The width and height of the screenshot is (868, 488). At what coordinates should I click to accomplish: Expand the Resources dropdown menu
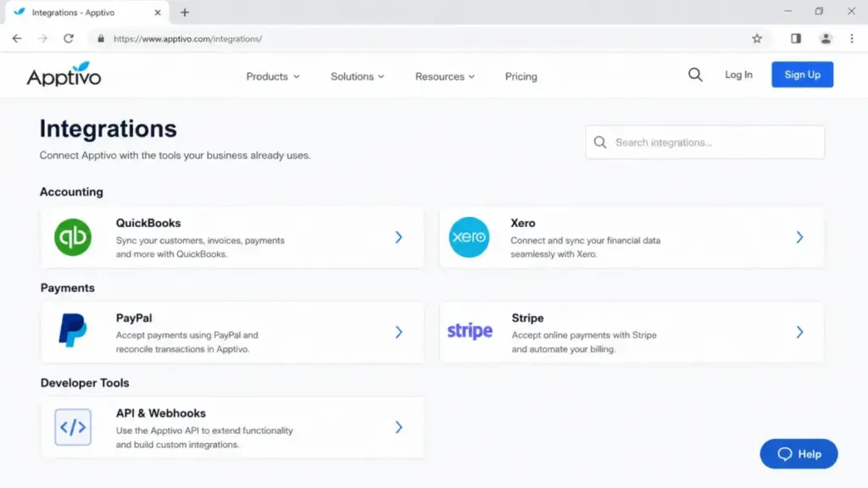tap(445, 76)
